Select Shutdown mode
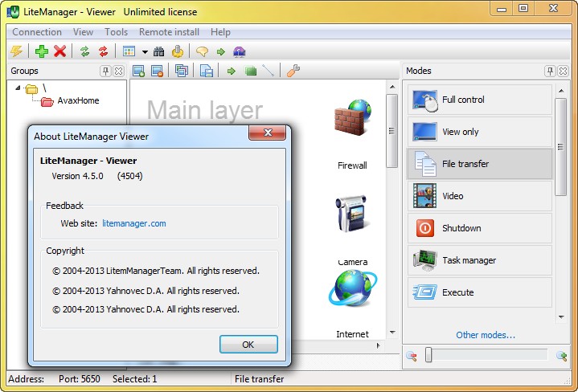Viewport: 578px width, 392px height. pyautogui.click(x=480, y=228)
